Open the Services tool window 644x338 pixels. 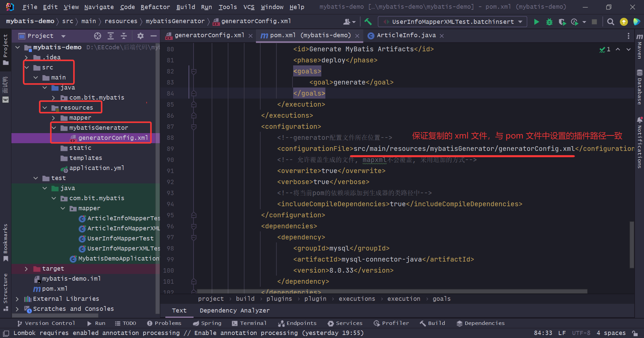click(x=345, y=323)
